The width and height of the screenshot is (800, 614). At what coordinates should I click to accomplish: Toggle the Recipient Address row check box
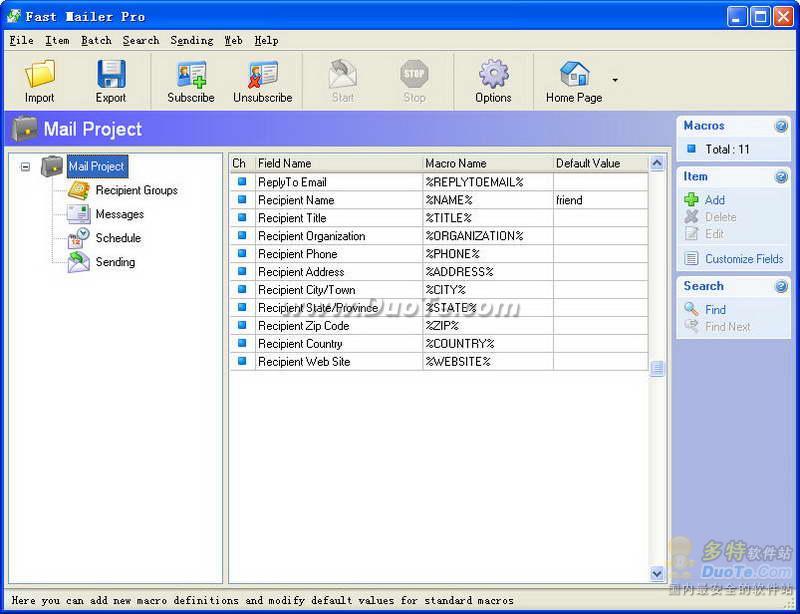click(242, 271)
